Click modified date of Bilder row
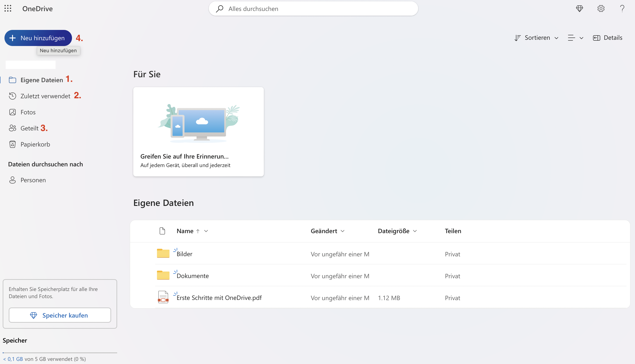635x364 pixels. (340, 254)
